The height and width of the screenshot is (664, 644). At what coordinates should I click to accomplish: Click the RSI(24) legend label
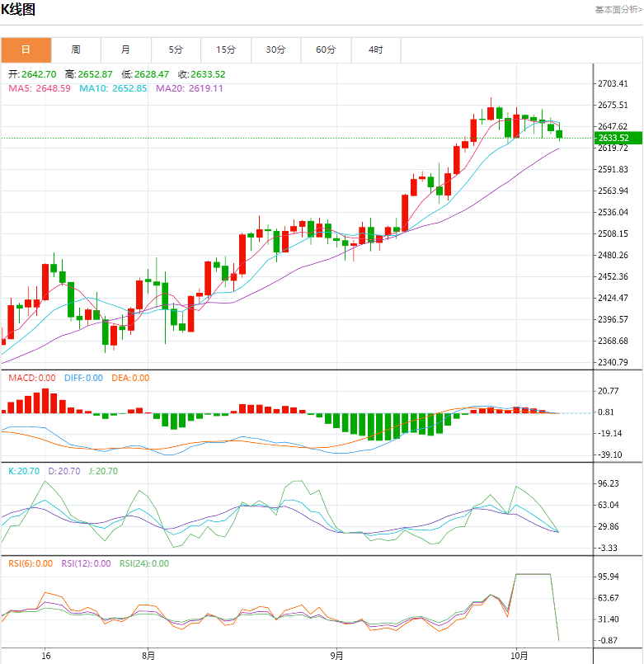144,563
